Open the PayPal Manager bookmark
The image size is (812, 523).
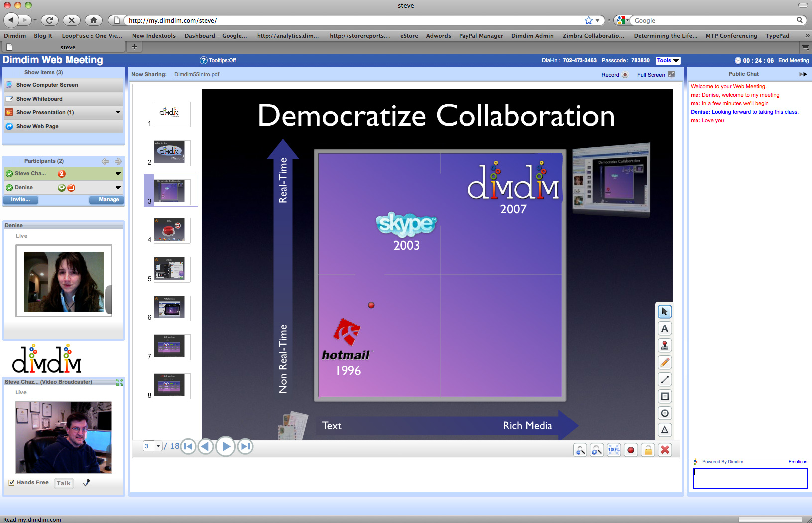(481, 36)
